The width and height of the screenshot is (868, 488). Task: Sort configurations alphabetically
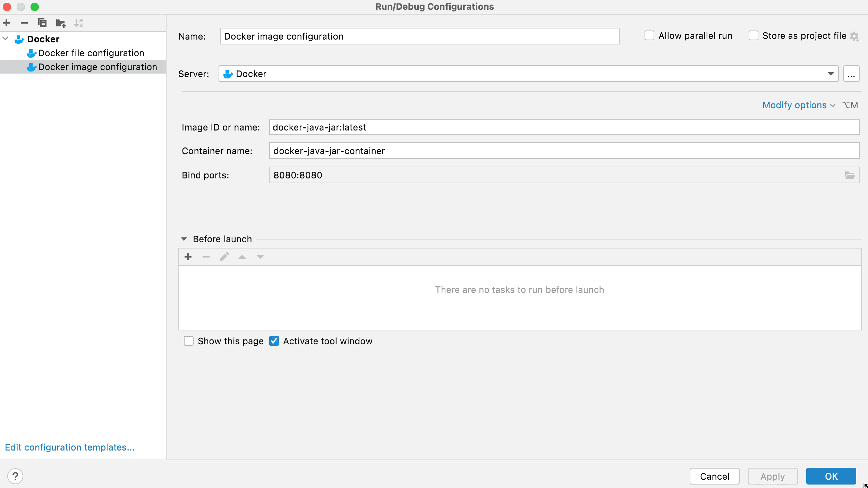coord(79,23)
